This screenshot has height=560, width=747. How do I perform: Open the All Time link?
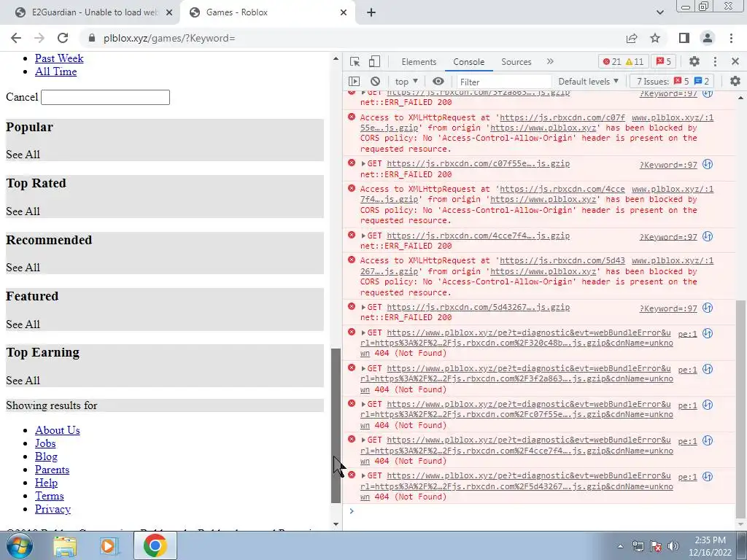click(55, 71)
